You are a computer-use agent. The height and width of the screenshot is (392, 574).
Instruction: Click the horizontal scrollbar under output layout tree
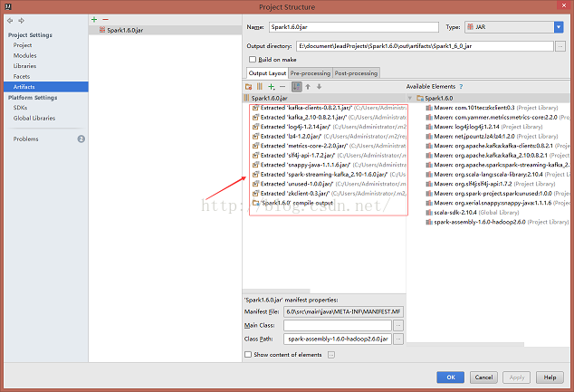click(x=276, y=291)
